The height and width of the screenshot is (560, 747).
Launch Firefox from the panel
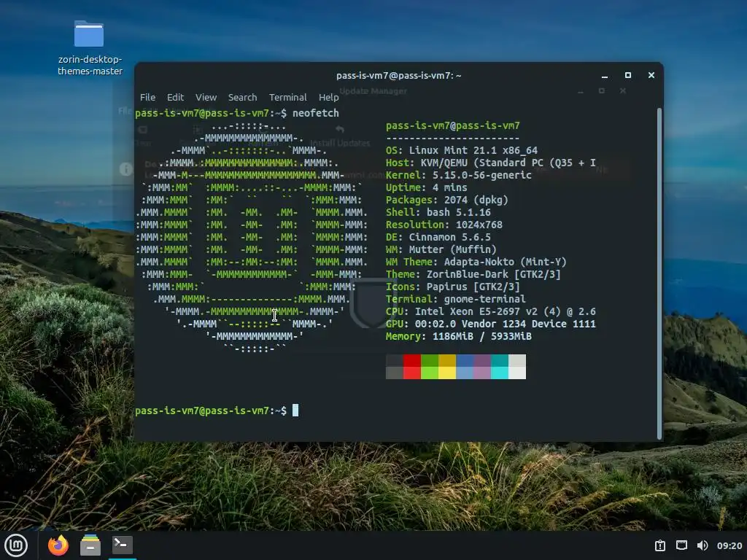tap(58, 545)
